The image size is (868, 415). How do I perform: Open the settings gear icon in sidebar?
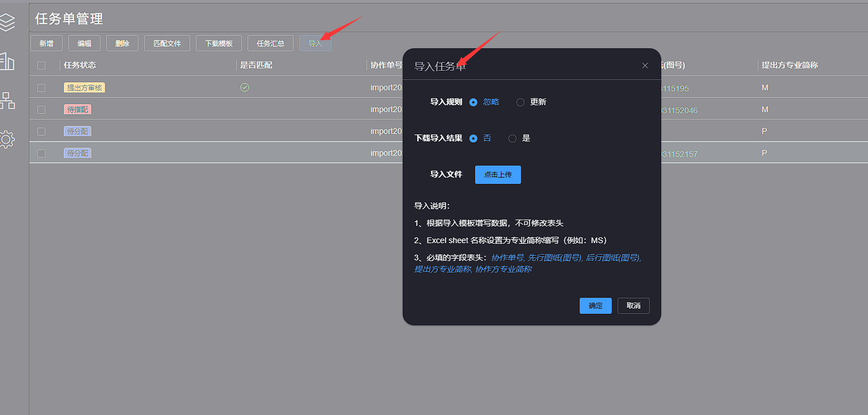pyautogui.click(x=7, y=139)
